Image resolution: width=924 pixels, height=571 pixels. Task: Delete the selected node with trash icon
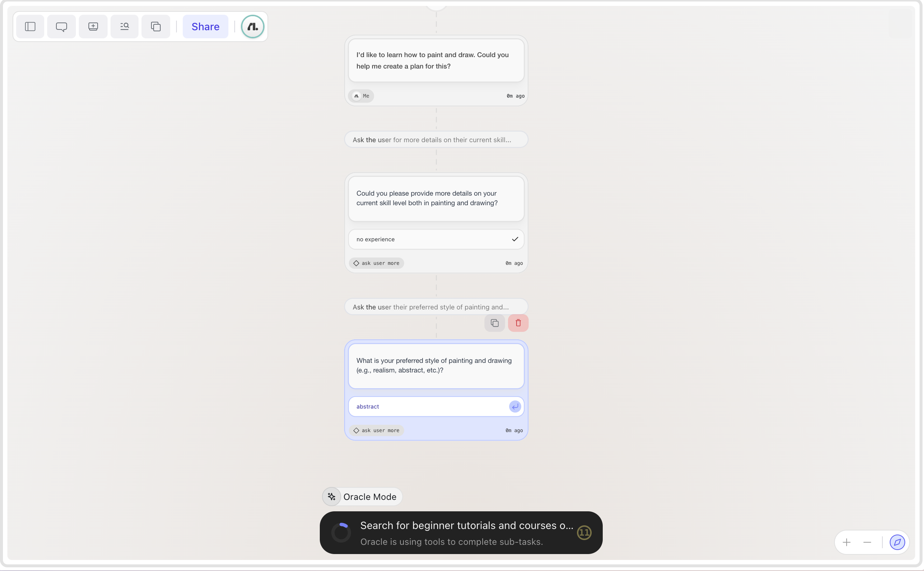518,323
